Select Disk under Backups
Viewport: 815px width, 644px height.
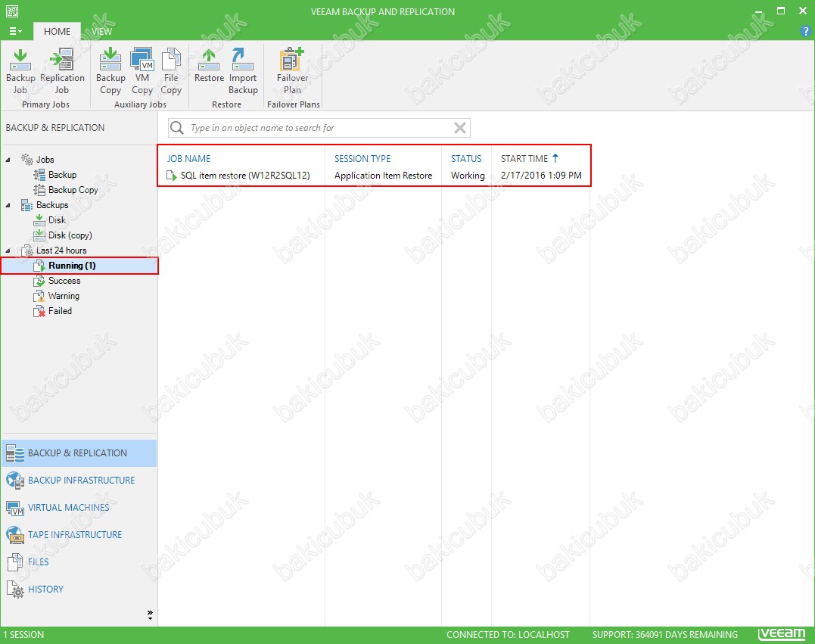click(x=57, y=220)
